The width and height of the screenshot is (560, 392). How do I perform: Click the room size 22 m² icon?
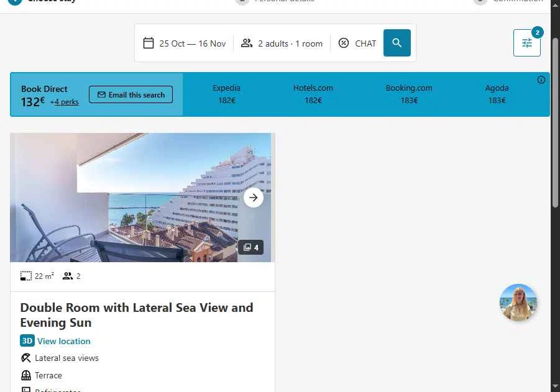click(25, 276)
